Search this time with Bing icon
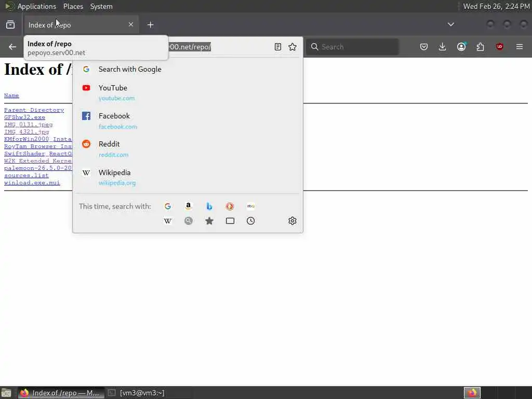The width and height of the screenshot is (532, 399). (x=209, y=206)
